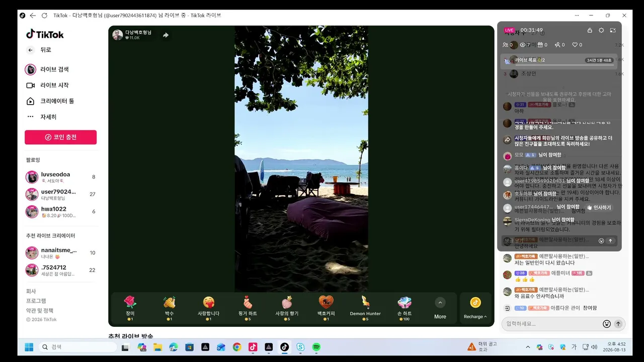
Task: Send the 손 하트 gift
Action: point(405,308)
